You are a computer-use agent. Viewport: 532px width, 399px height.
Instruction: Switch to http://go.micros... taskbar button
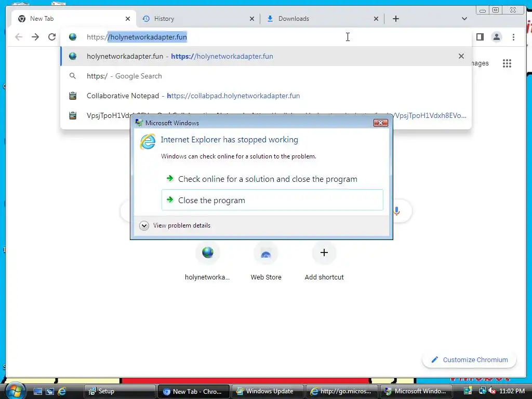tap(341, 391)
